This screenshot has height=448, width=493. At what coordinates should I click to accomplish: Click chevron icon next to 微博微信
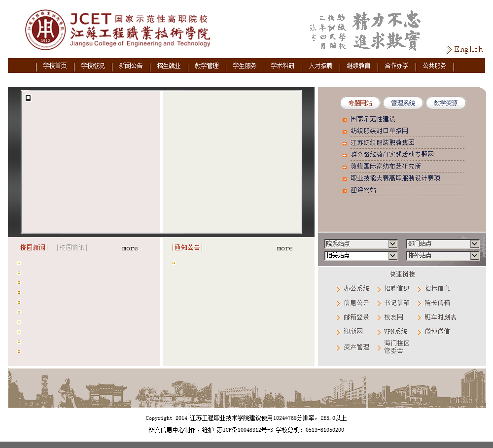[x=420, y=332]
